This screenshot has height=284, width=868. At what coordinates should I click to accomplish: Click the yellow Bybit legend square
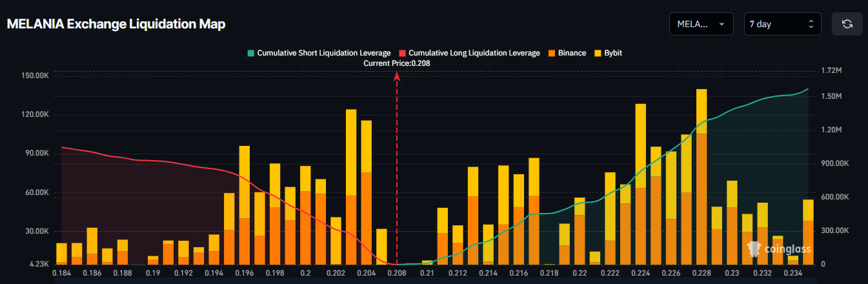tap(597, 53)
